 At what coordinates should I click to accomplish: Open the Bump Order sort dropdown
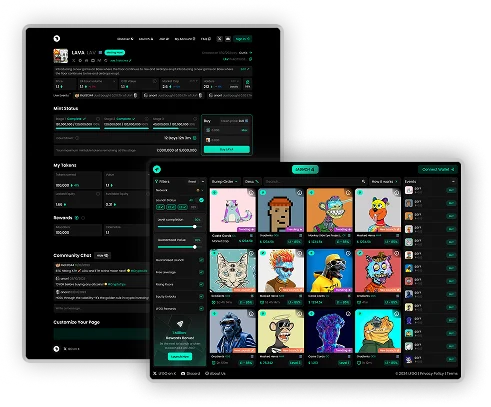click(x=225, y=182)
